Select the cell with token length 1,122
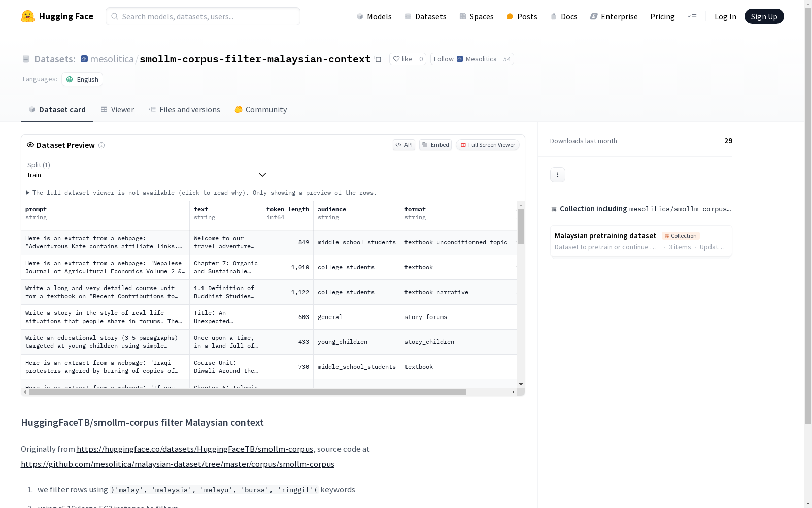The image size is (812, 508). (288, 292)
